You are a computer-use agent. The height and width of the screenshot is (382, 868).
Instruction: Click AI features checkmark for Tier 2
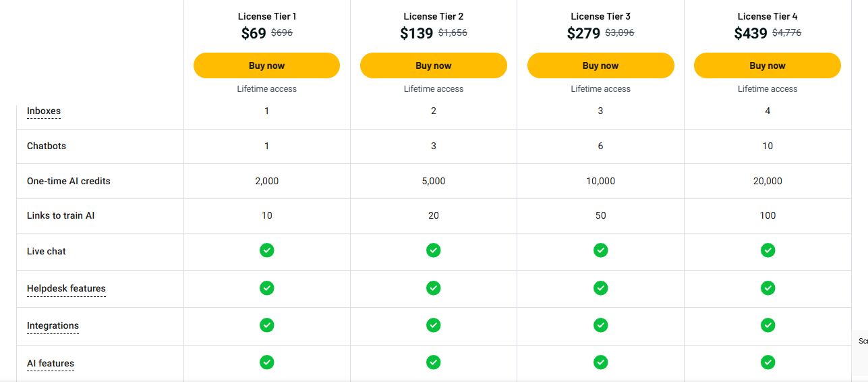tap(433, 362)
